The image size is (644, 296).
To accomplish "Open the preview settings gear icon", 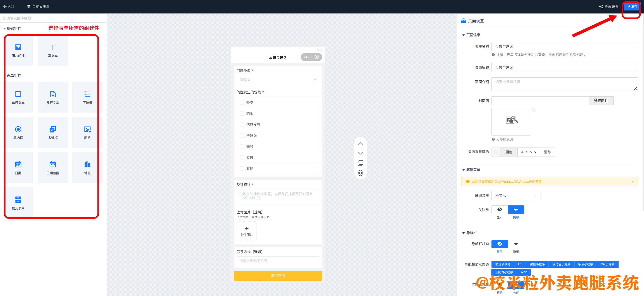I will [360, 173].
